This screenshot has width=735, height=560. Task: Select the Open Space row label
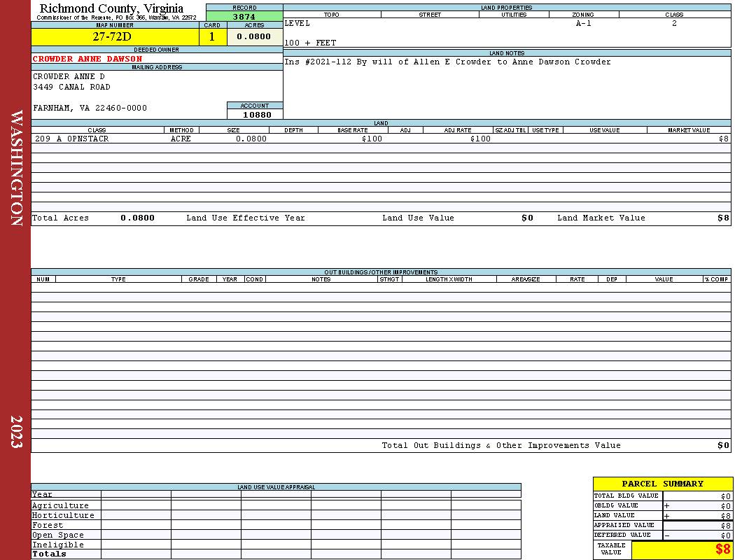(x=58, y=535)
